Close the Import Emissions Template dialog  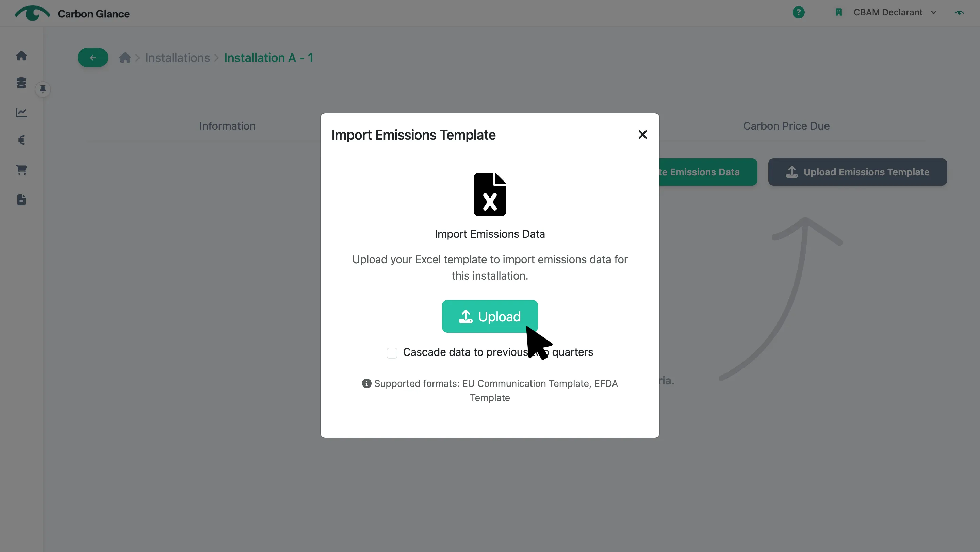pyautogui.click(x=642, y=135)
